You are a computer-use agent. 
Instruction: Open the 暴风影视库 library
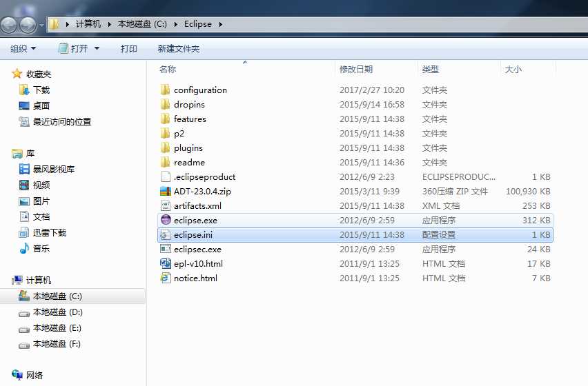[54, 170]
